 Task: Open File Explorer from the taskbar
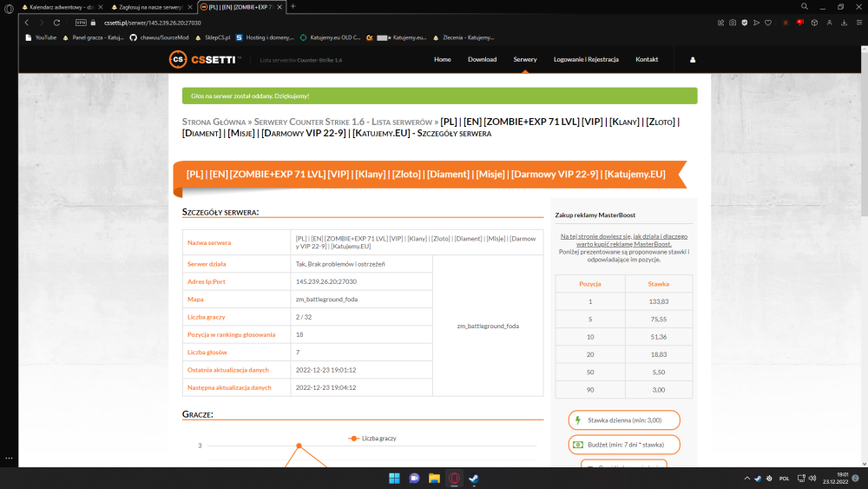434,479
